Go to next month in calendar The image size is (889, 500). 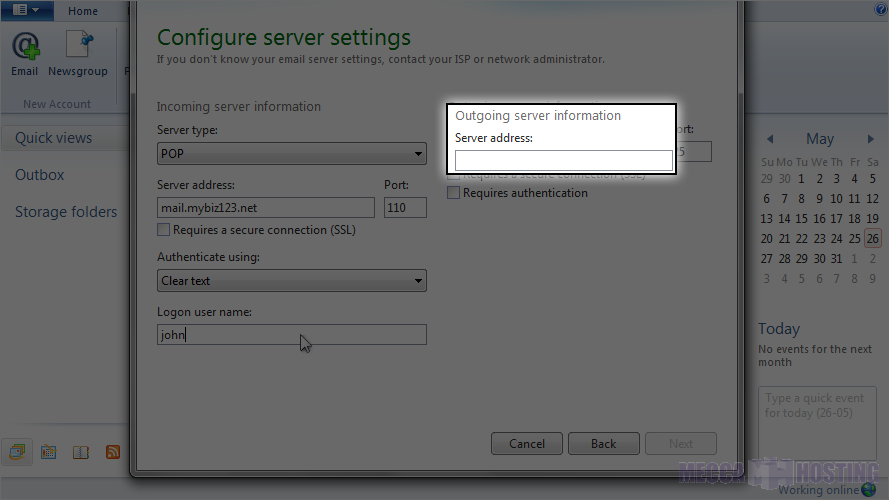tap(871, 140)
